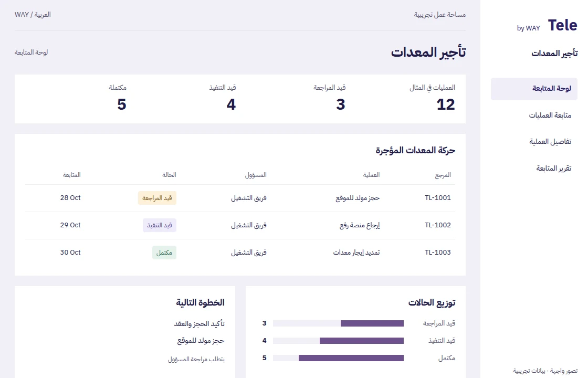Click the المرجع column header

443,175
